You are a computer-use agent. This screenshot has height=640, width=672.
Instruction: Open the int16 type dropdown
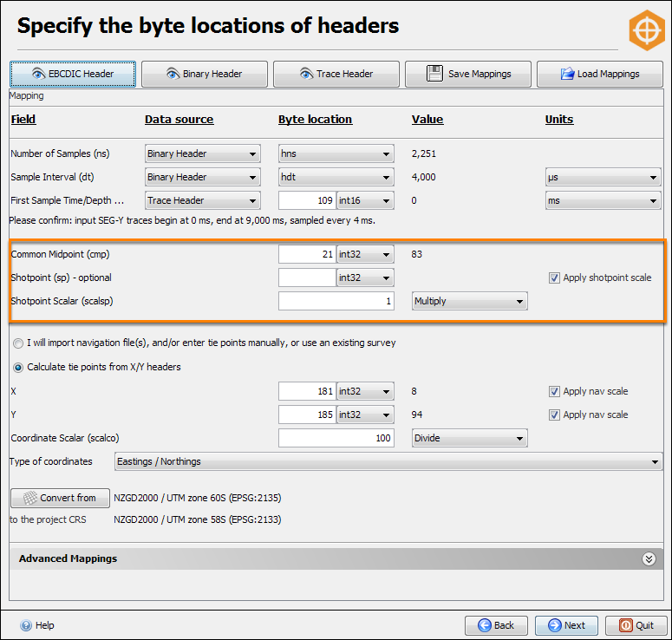point(365,200)
